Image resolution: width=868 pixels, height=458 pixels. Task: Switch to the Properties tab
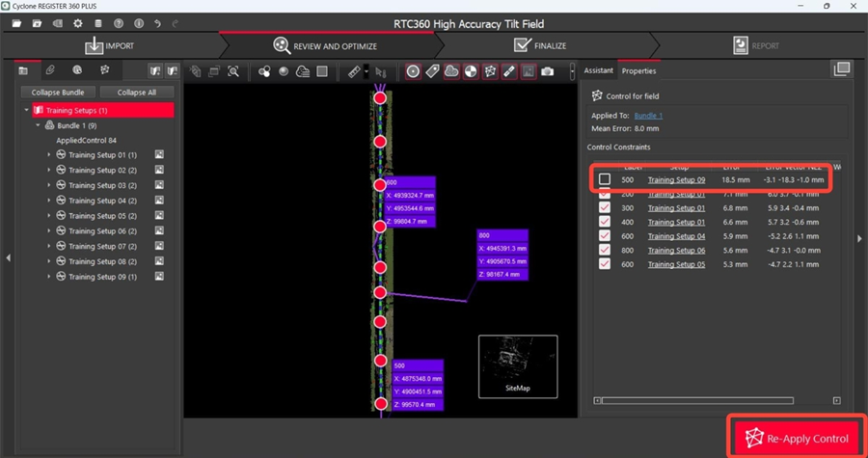pyautogui.click(x=638, y=70)
